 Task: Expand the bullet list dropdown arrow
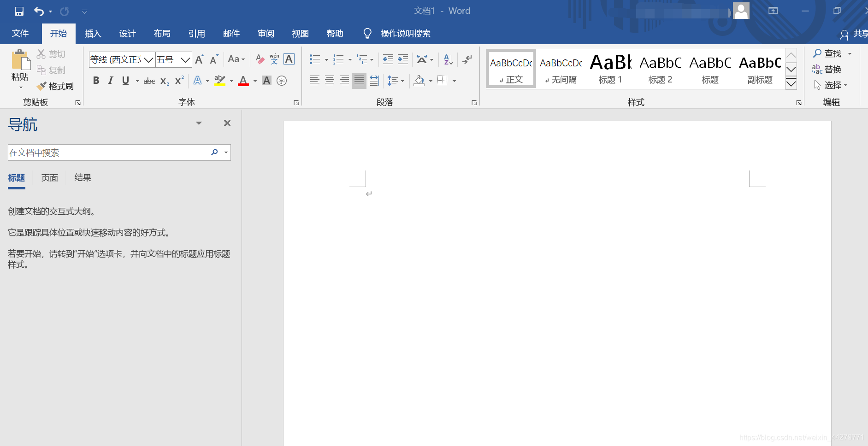tap(326, 60)
